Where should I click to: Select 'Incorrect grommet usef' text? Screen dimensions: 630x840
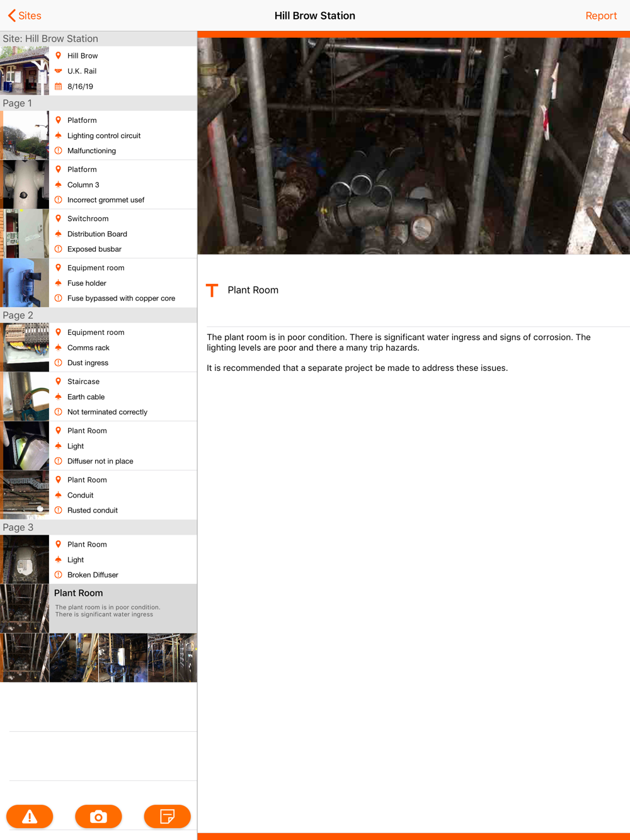(106, 200)
